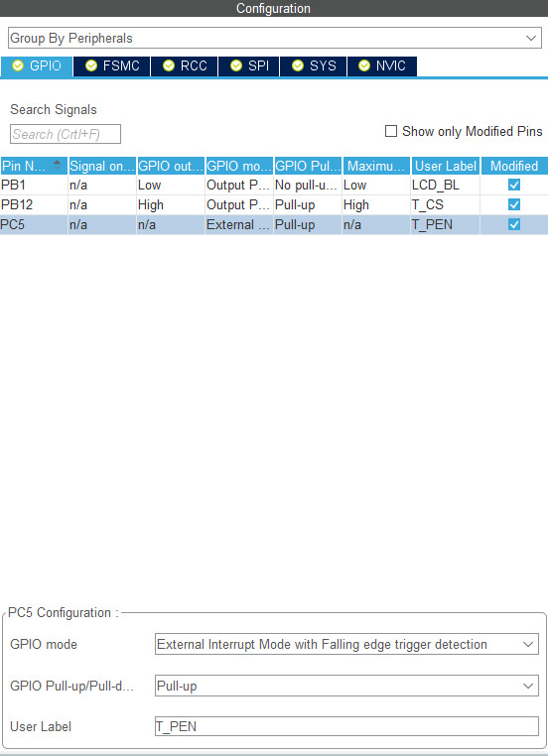548x756 pixels.
Task: Switch to the FSMC tab
Action: click(112, 66)
